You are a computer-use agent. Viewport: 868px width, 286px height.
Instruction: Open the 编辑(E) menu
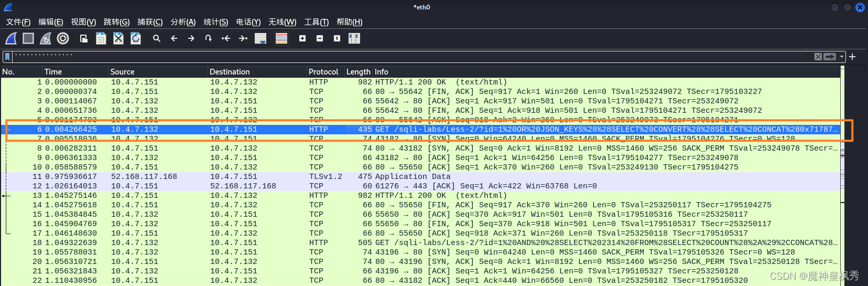coord(51,22)
